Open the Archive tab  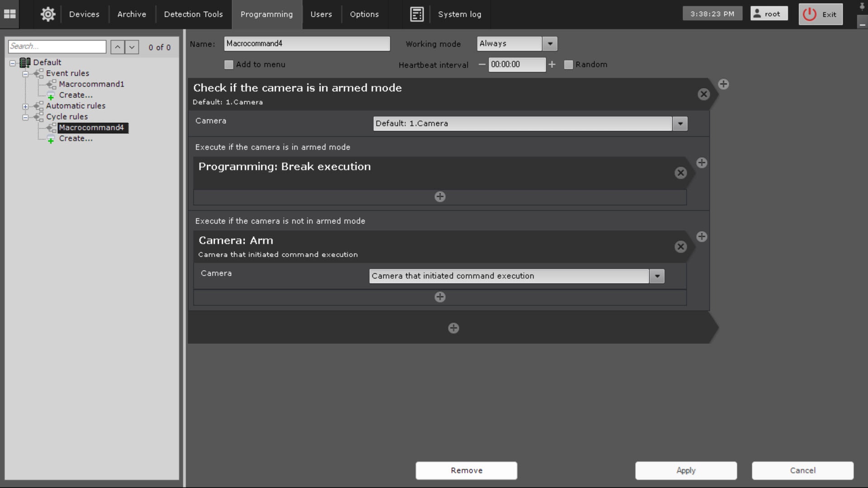[132, 14]
